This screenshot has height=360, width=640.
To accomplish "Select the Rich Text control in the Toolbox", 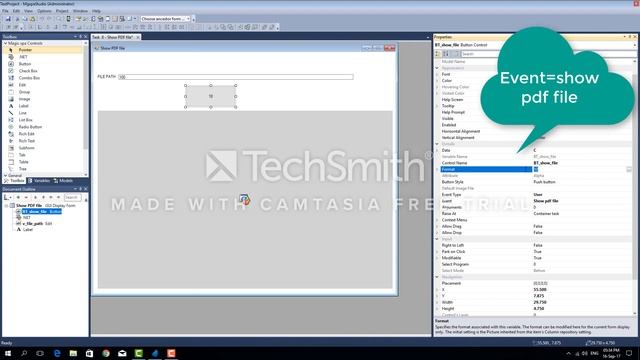I will [x=27, y=141].
